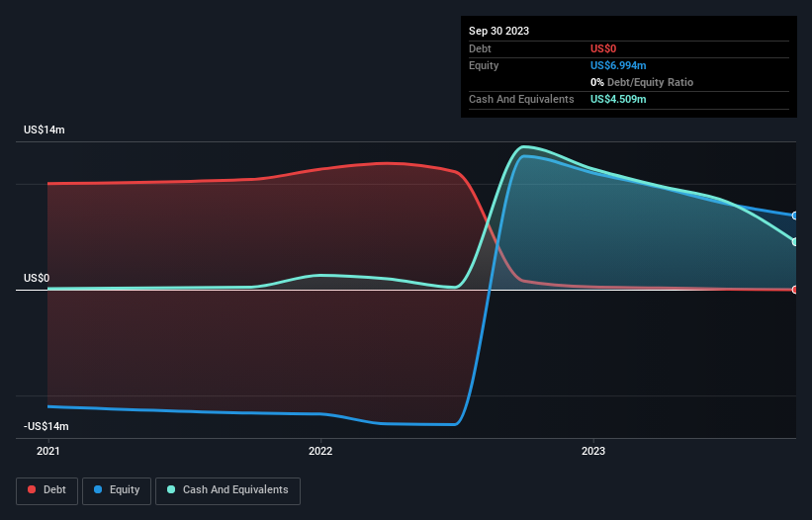Select the red Debt endpoint marker
Image resolution: width=812 pixels, height=520 pixels.
pyautogui.click(x=795, y=290)
